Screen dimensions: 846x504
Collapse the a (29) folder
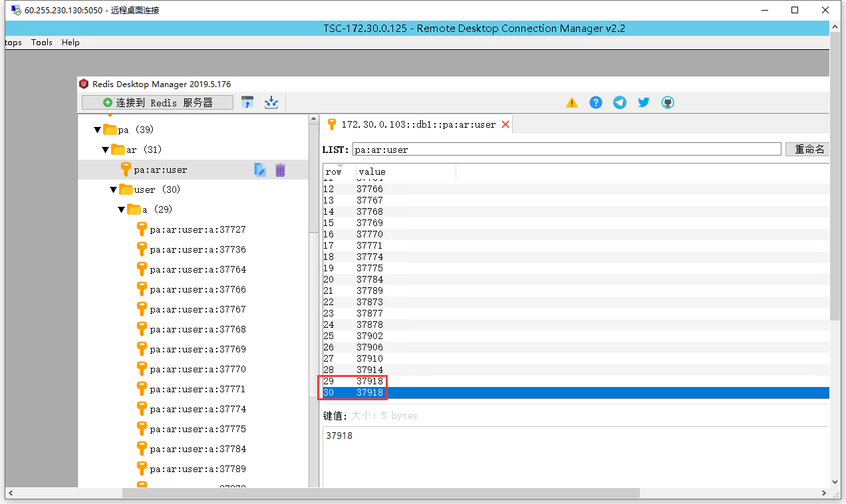click(122, 209)
